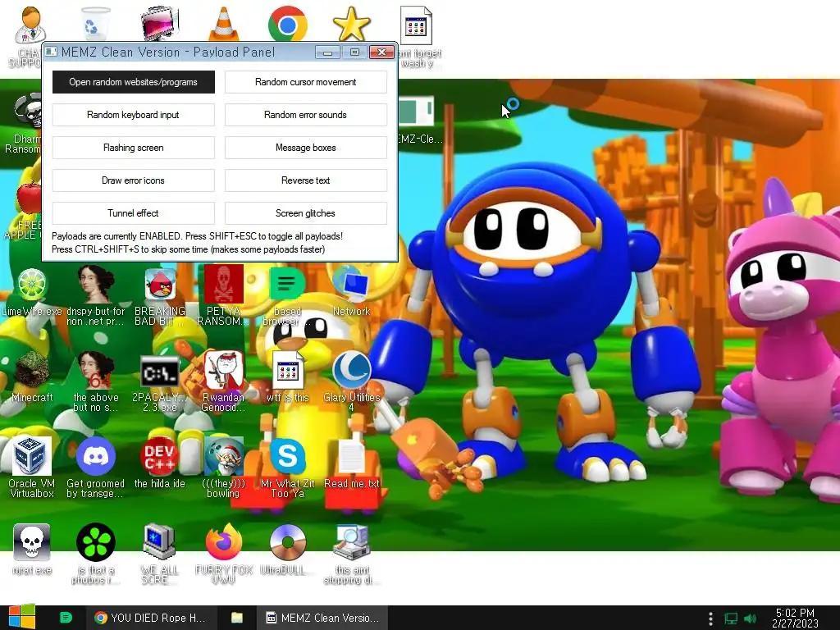Screen dimensions: 840x630
Task: Open the Network desktop icon
Action: (x=351, y=292)
